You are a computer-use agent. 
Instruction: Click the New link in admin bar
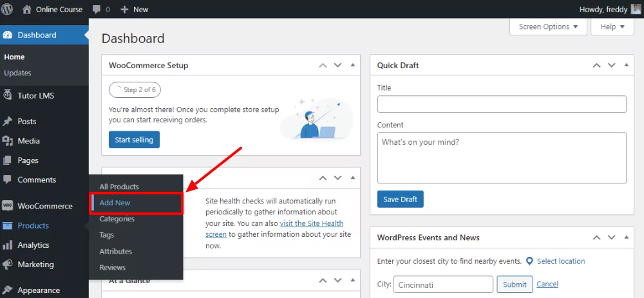(x=140, y=9)
